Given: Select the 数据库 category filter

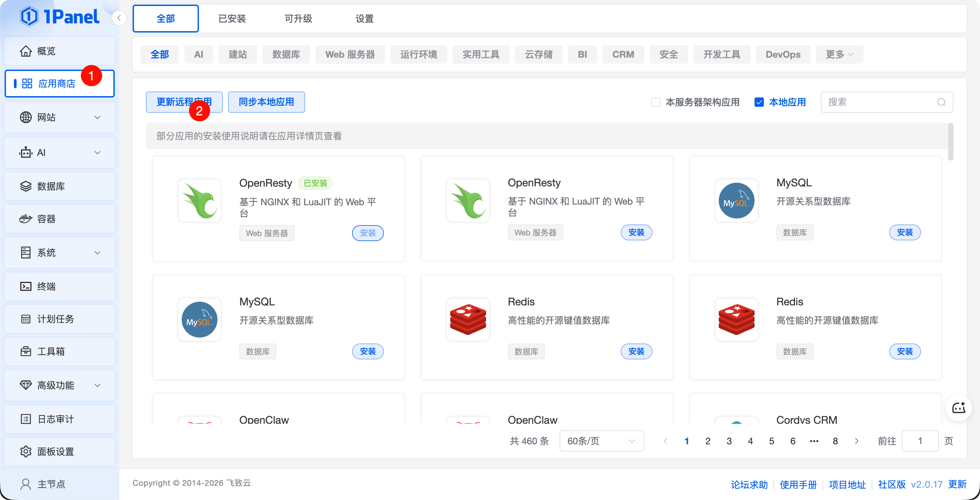Looking at the screenshot, I should pos(286,54).
